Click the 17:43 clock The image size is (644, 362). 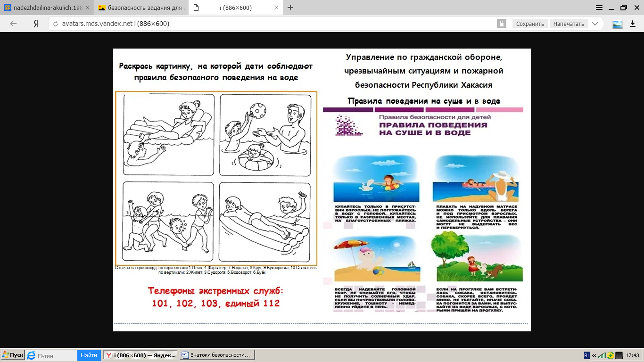(633, 355)
